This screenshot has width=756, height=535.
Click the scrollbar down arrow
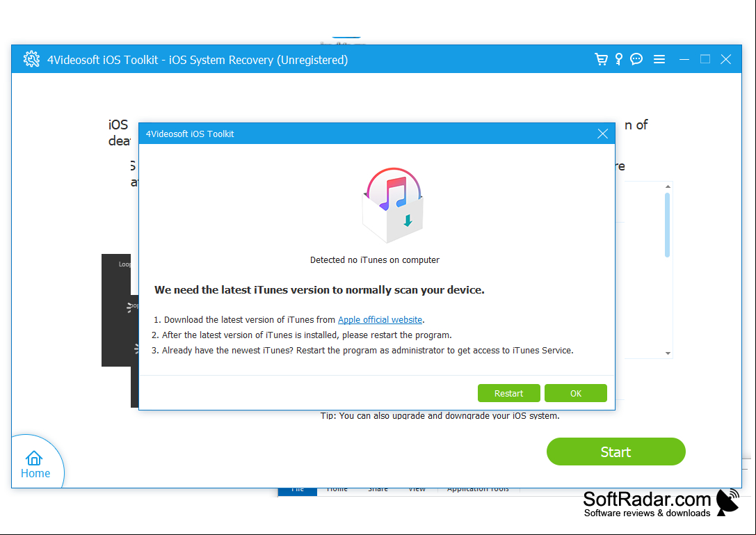point(668,353)
